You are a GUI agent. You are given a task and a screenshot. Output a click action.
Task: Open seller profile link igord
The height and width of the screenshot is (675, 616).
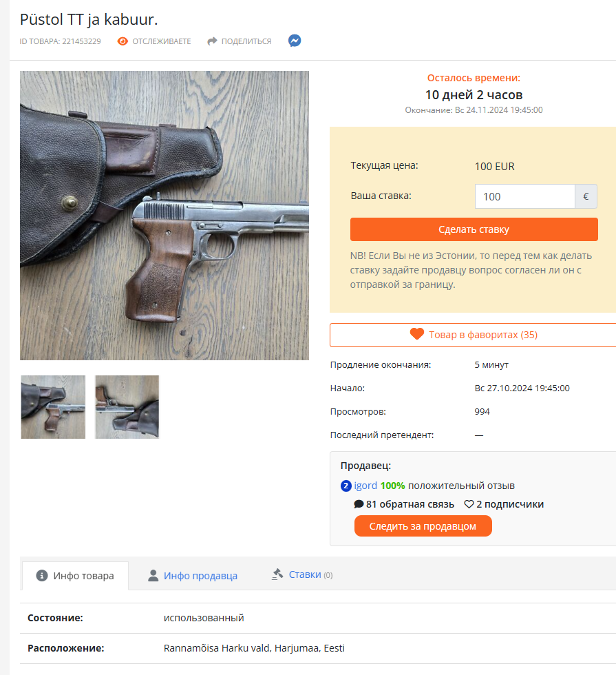pos(365,486)
